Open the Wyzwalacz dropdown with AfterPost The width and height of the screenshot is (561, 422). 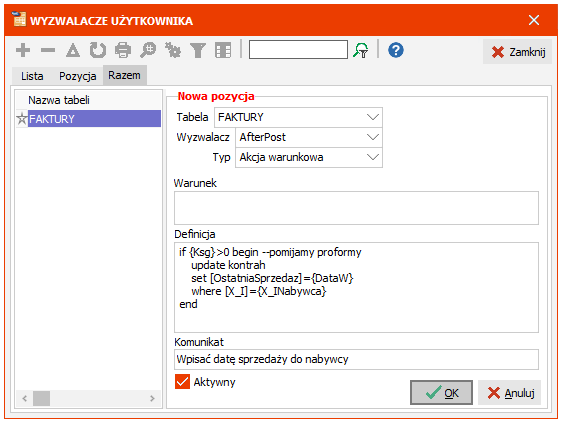[309, 137]
